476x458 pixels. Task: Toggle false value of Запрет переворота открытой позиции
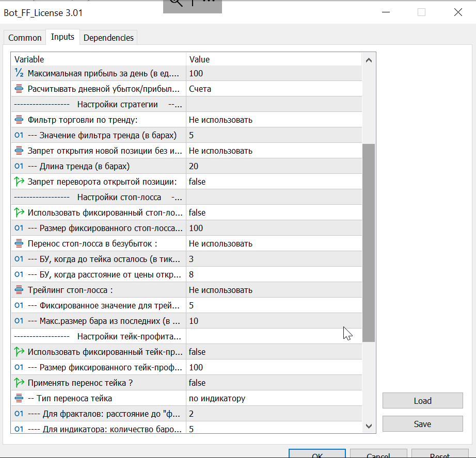pos(274,182)
